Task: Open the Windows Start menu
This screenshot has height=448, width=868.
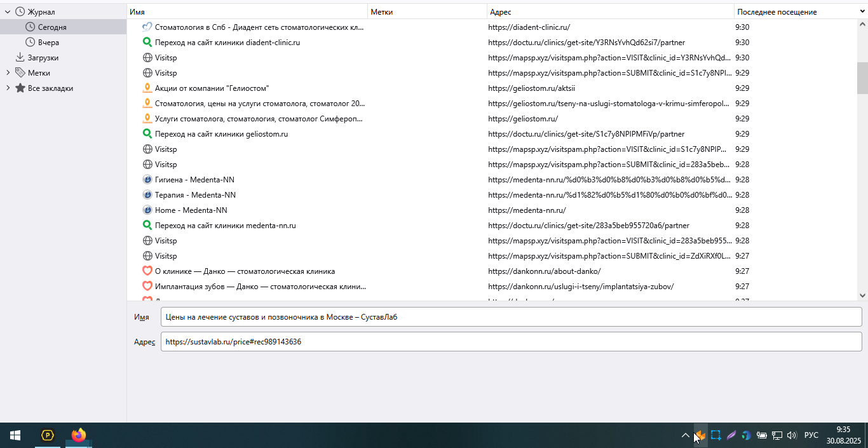Action: pos(15,435)
